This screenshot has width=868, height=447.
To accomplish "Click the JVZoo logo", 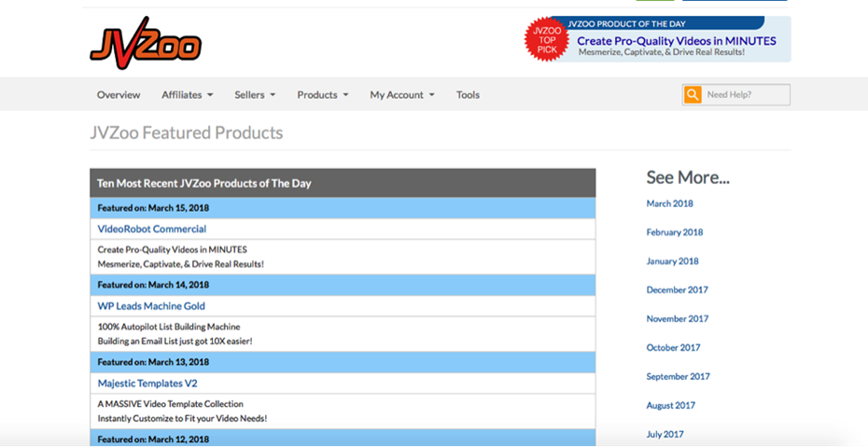I will pyautogui.click(x=146, y=43).
